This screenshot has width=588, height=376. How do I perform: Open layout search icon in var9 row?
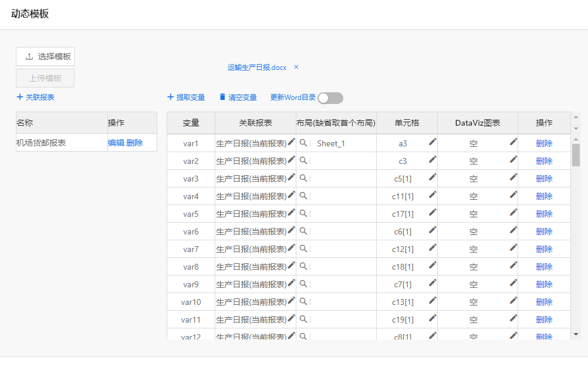click(x=303, y=284)
